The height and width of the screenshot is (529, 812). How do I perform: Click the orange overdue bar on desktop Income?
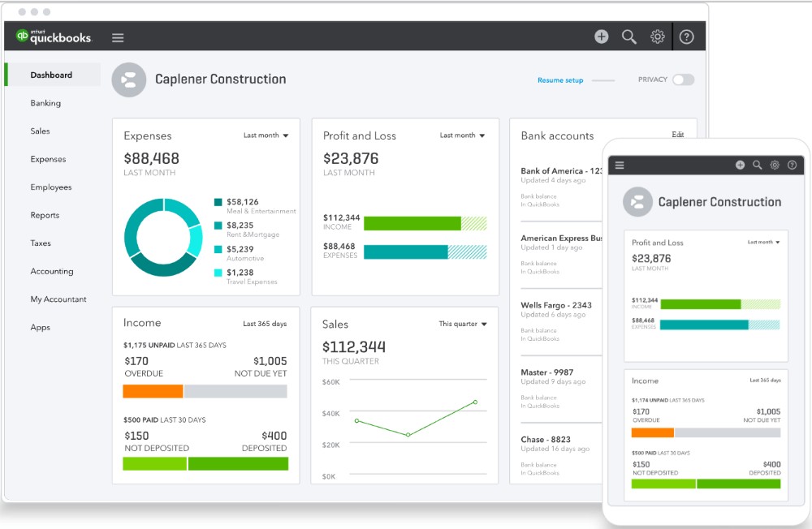tap(153, 391)
